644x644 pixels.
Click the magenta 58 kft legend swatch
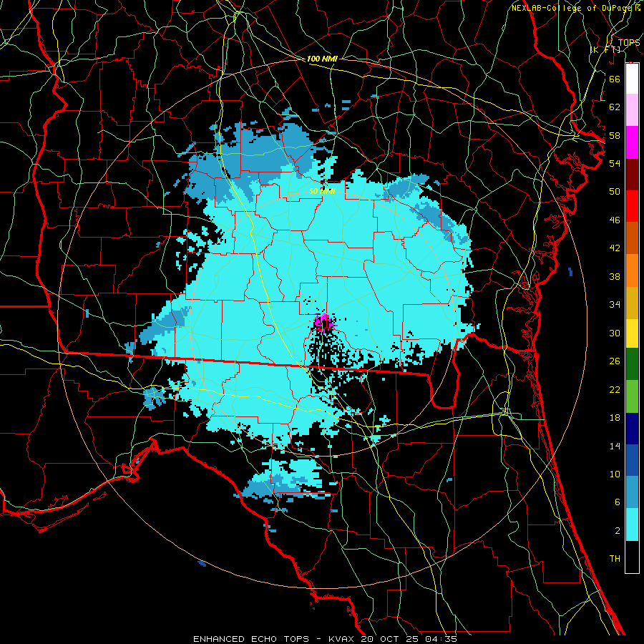(x=632, y=142)
